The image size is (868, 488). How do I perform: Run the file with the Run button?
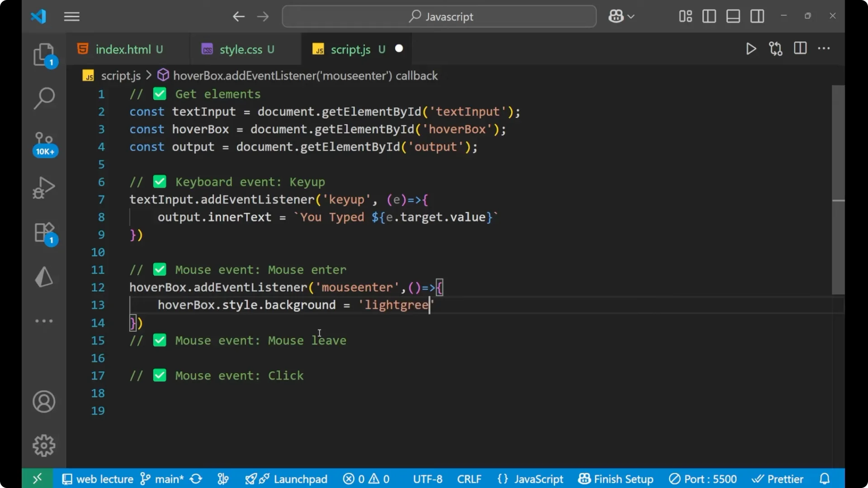coord(751,49)
